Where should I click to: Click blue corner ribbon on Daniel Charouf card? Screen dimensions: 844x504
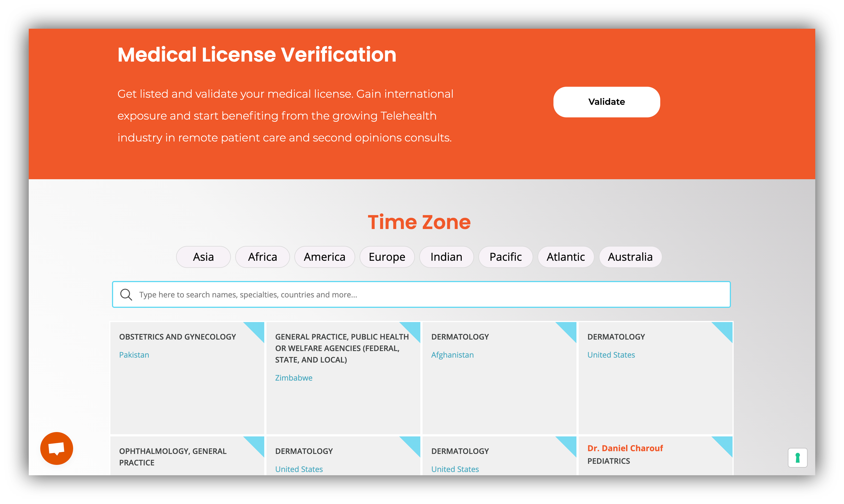(725, 444)
